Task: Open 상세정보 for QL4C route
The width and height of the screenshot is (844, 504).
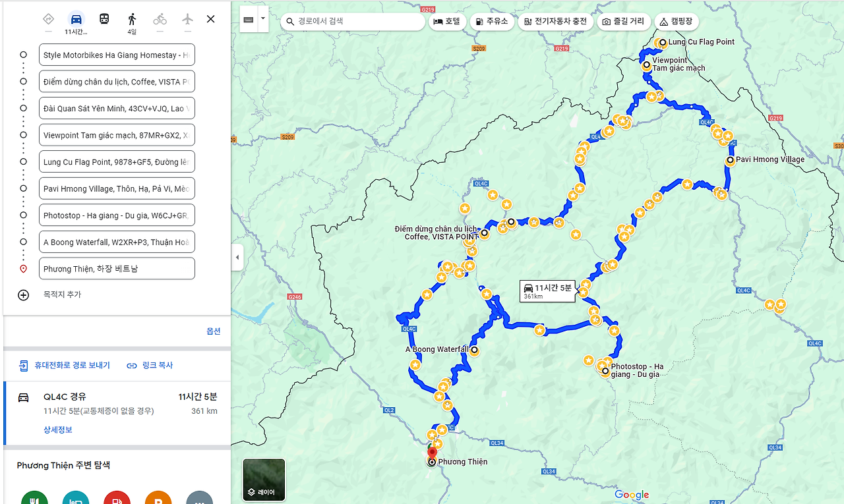Action: click(58, 430)
